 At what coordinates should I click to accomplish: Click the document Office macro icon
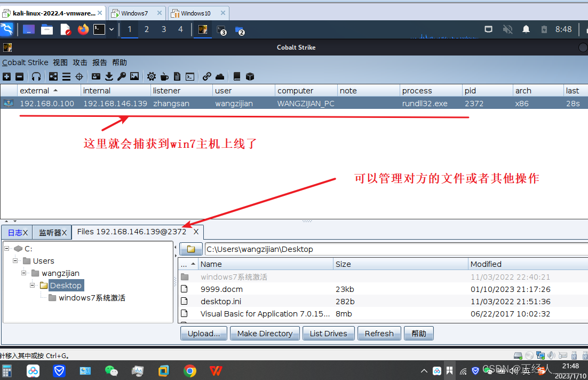point(177,76)
